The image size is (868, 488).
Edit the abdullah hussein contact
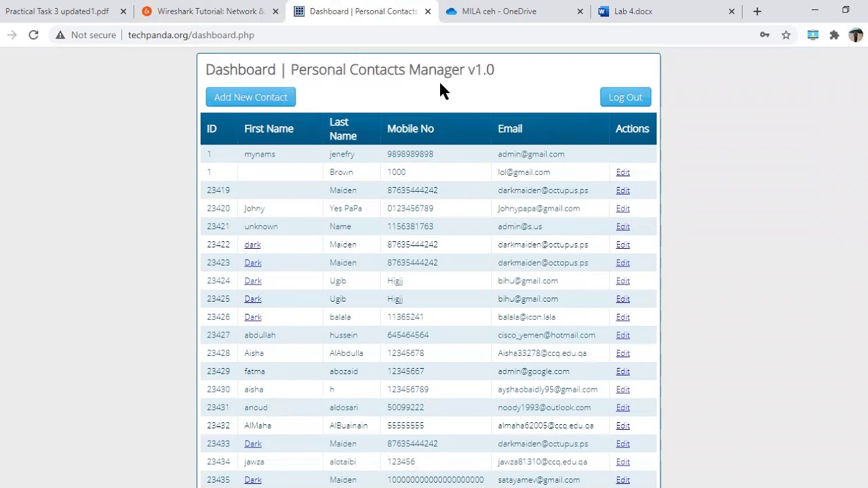tap(623, 335)
